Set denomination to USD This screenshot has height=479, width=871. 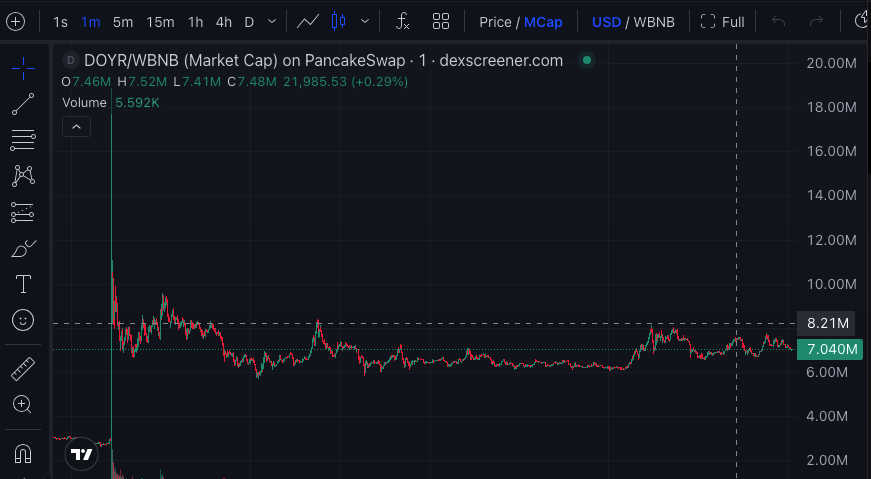coord(606,22)
